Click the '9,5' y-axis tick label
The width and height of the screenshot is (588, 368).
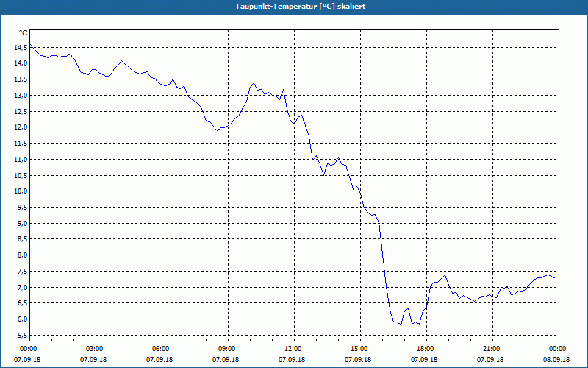point(23,208)
